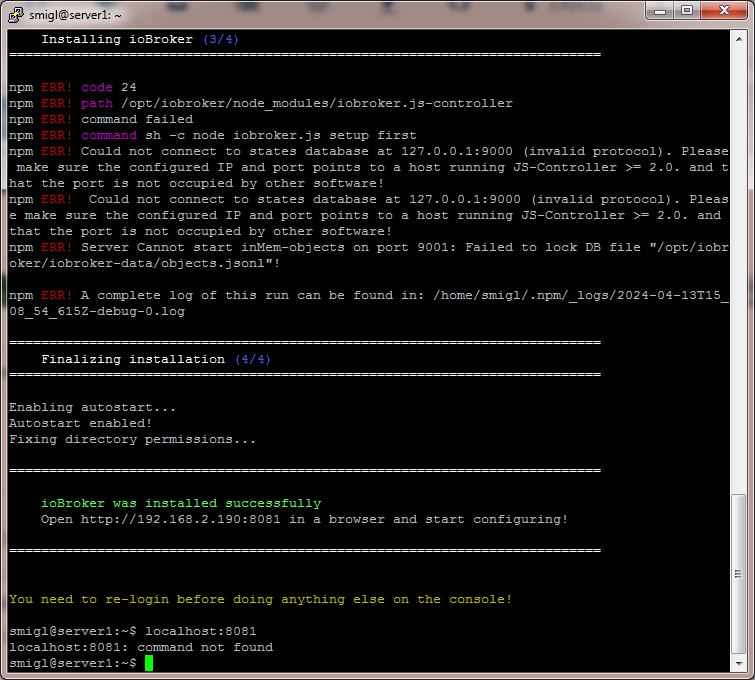
Task: Click the 'Enabling autostart...' line
Action: (x=92, y=407)
